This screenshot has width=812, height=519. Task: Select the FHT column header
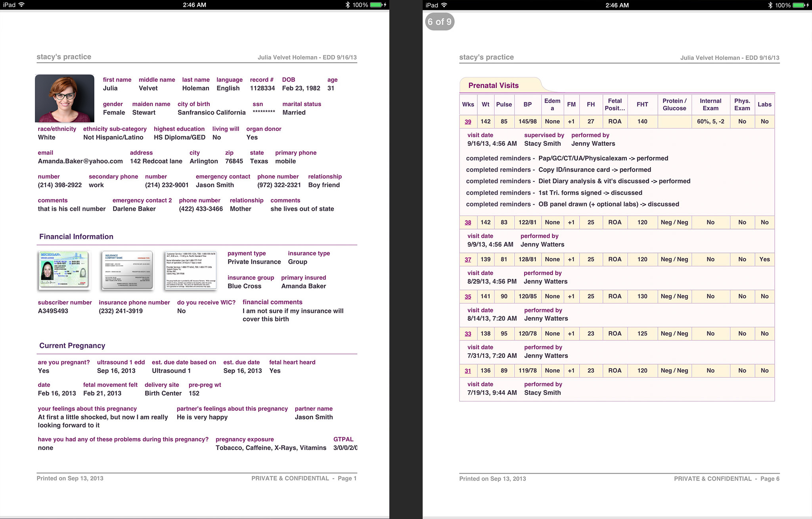pyautogui.click(x=642, y=105)
